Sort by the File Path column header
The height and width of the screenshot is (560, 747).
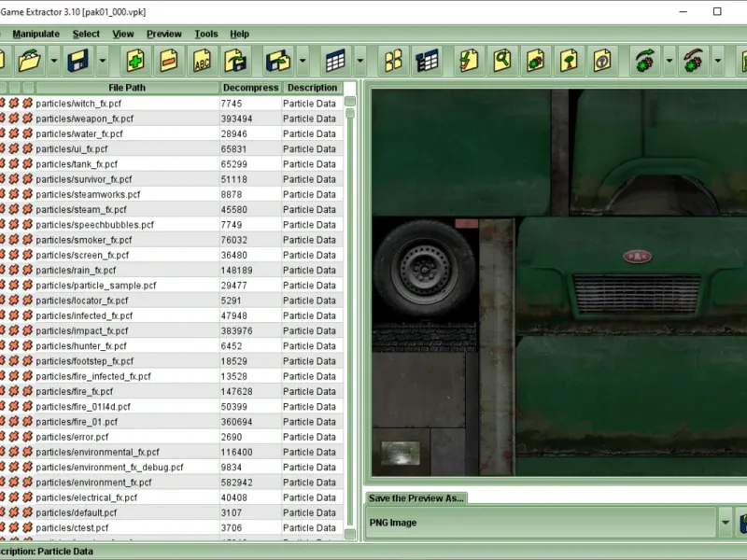127,88
